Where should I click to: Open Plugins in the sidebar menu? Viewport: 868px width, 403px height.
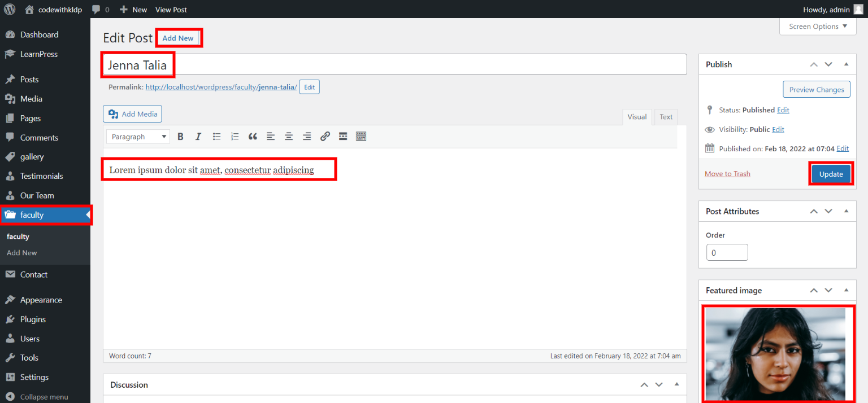[x=33, y=319]
